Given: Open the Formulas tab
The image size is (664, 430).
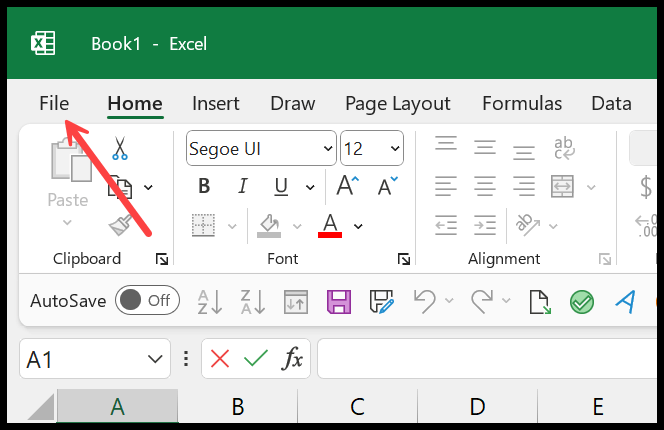Looking at the screenshot, I should point(522,103).
